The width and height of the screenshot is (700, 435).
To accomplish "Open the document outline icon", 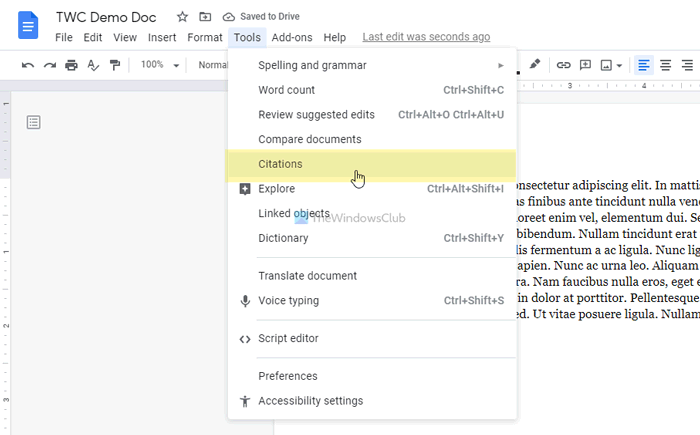I will tap(34, 123).
